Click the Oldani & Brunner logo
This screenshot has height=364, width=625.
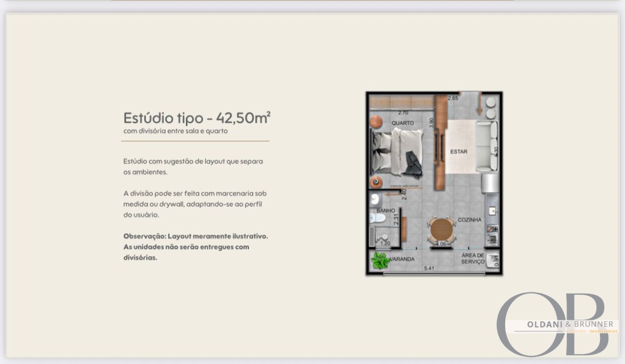pyautogui.click(x=555, y=324)
